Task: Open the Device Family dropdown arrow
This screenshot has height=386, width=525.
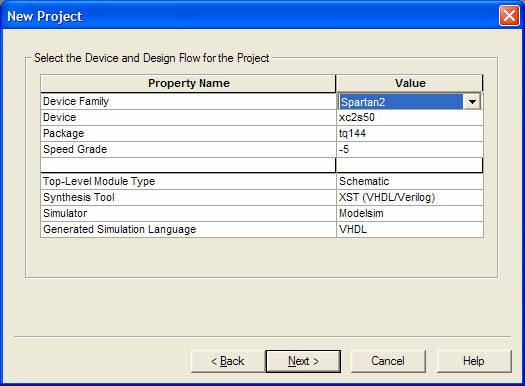Action: pyautogui.click(x=472, y=102)
